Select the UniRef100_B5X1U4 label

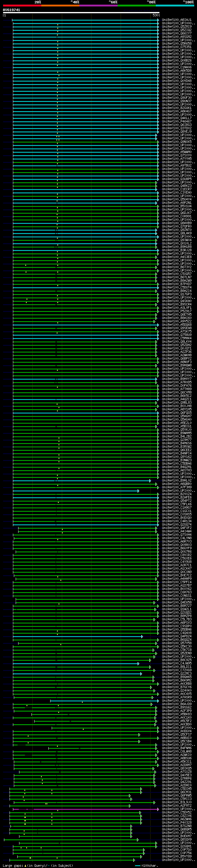coord(176,206)
